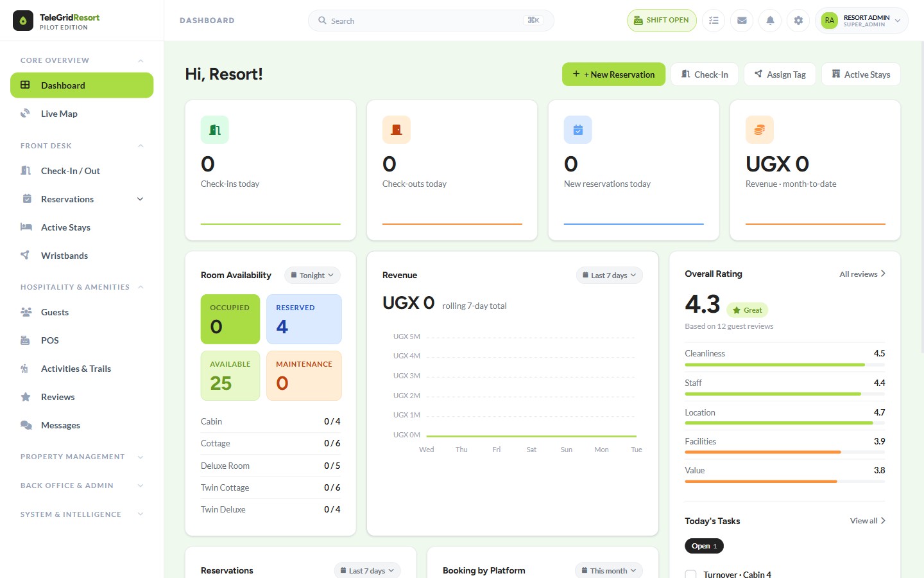Expand the Property Management section

point(82,457)
